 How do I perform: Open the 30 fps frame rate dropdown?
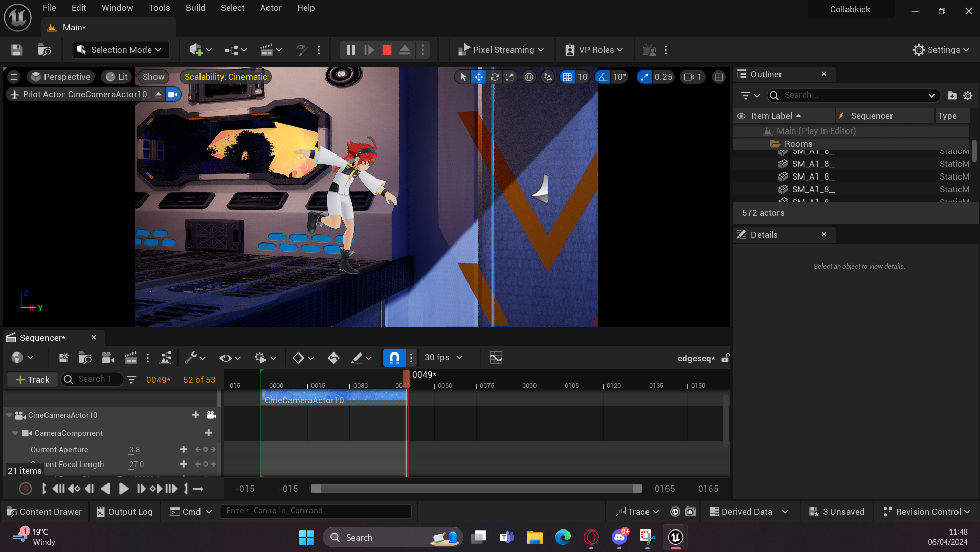click(443, 357)
